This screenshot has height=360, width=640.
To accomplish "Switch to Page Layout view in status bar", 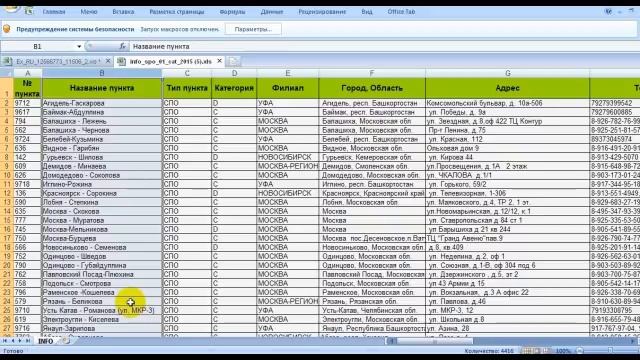I will [x=537, y=351].
